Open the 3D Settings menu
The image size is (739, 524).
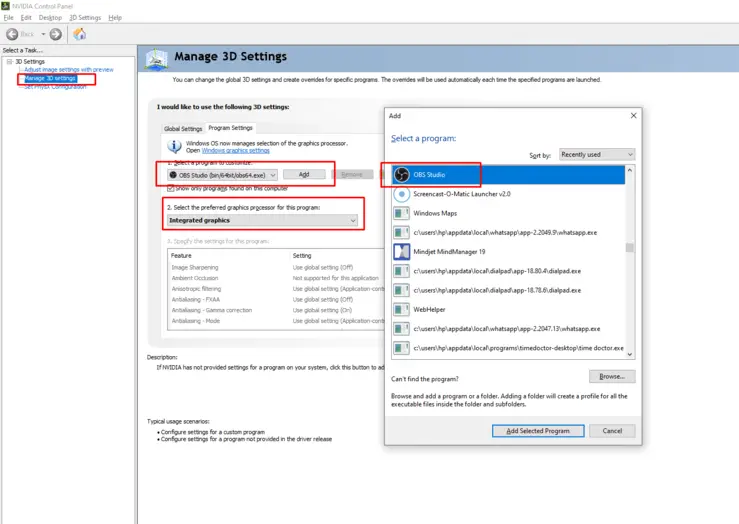(x=85, y=17)
